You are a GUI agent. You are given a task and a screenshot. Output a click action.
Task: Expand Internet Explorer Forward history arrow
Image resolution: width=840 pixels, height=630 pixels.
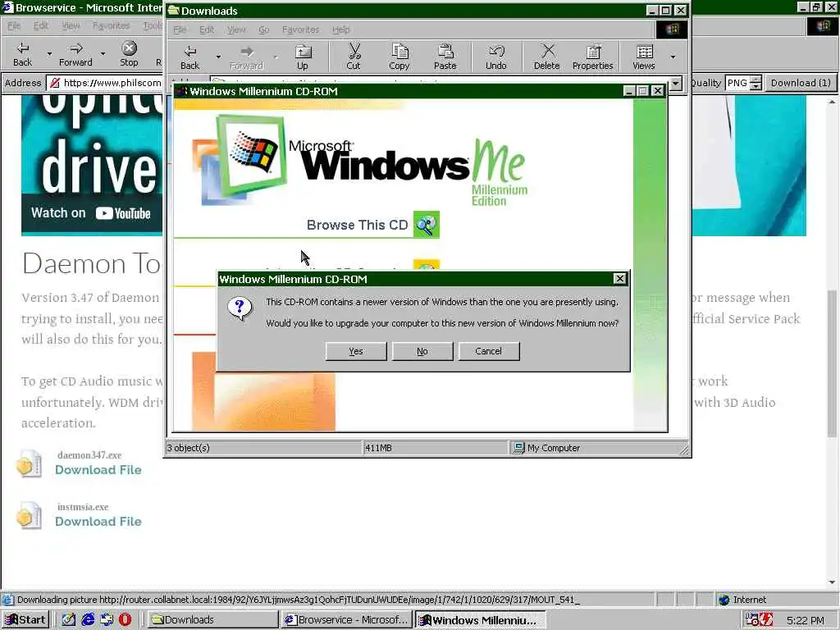click(x=103, y=54)
